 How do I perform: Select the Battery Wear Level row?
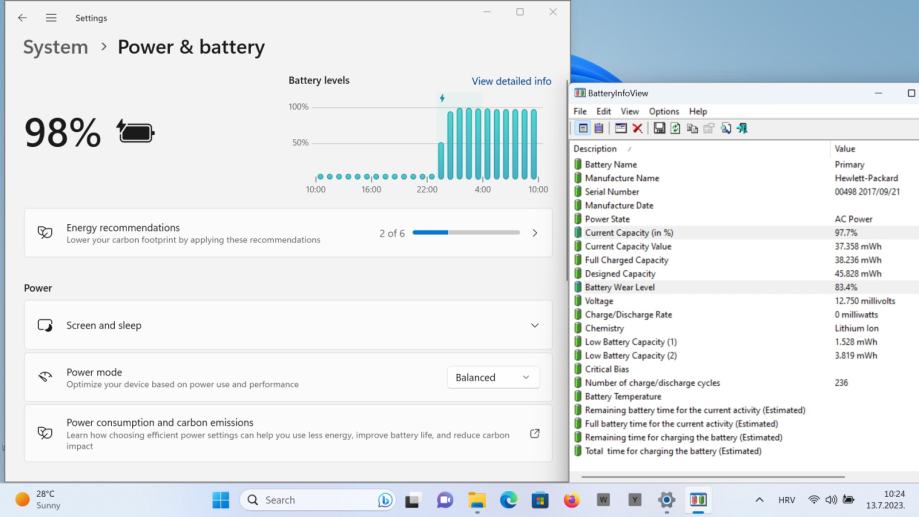pyautogui.click(x=620, y=287)
